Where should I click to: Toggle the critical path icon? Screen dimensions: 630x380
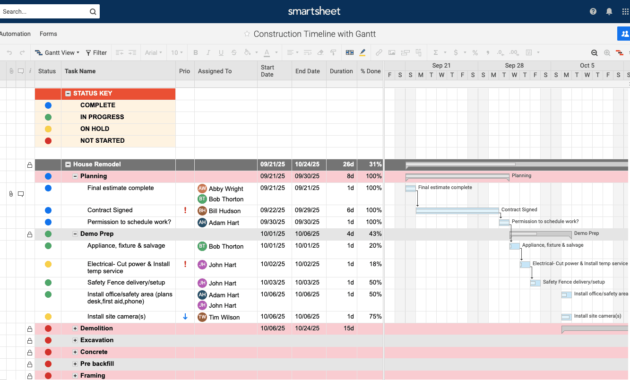coord(620,53)
